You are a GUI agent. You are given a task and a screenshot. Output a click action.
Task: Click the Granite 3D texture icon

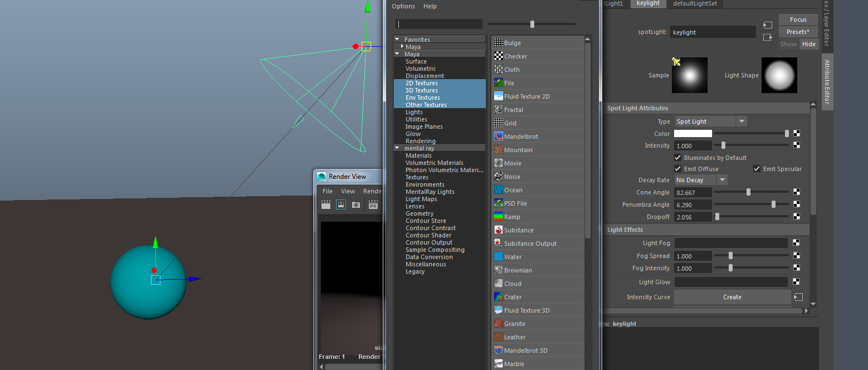pos(499,324)
